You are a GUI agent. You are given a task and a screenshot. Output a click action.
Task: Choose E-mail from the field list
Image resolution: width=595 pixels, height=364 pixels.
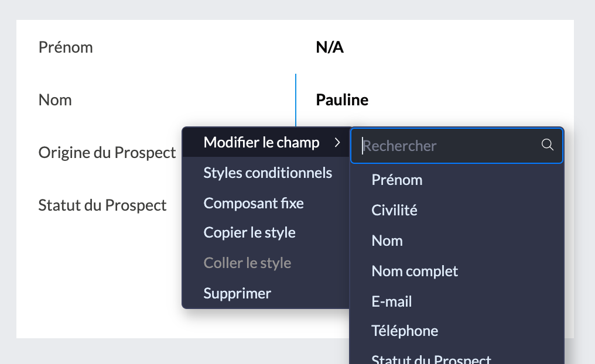(392, 302)
